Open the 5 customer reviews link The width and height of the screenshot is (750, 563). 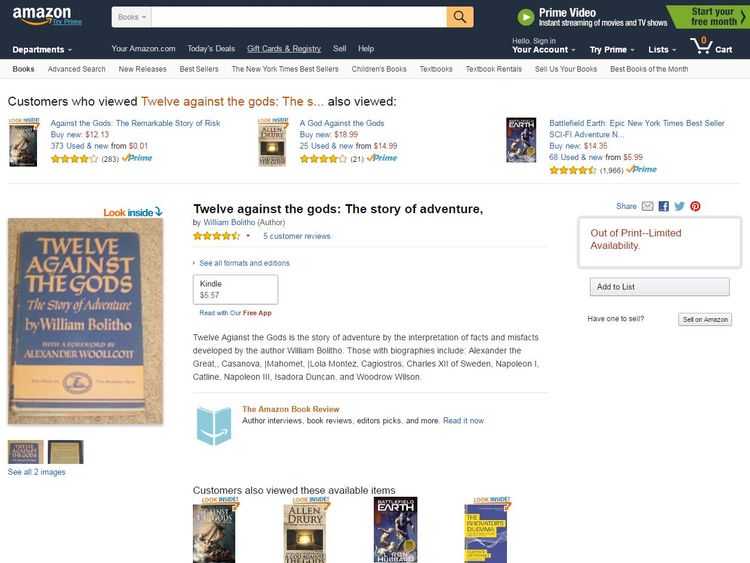(x=297, y=236)
